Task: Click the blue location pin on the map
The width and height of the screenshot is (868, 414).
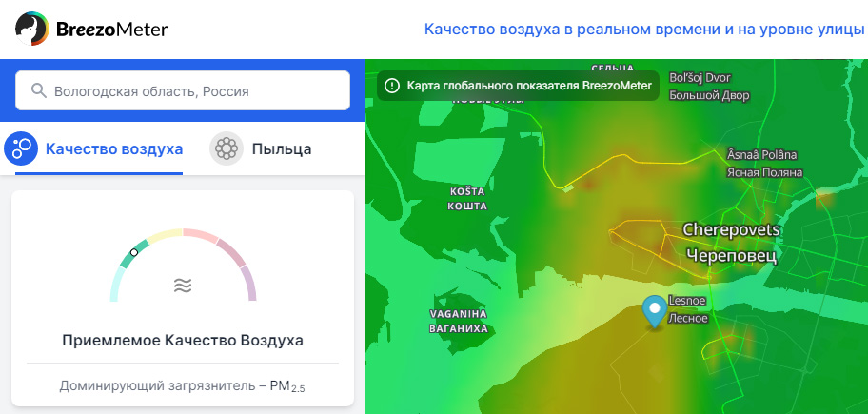Action: [655, 311]
